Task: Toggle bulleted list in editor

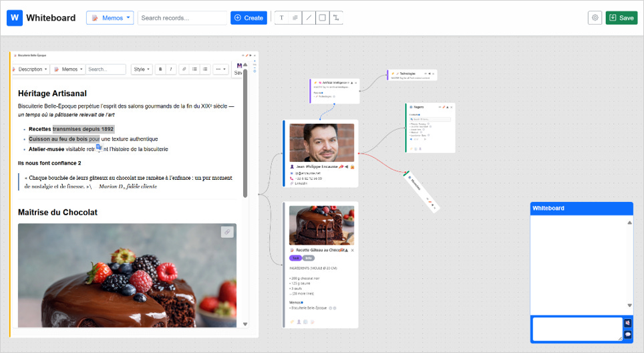Action: click(194, 69)
